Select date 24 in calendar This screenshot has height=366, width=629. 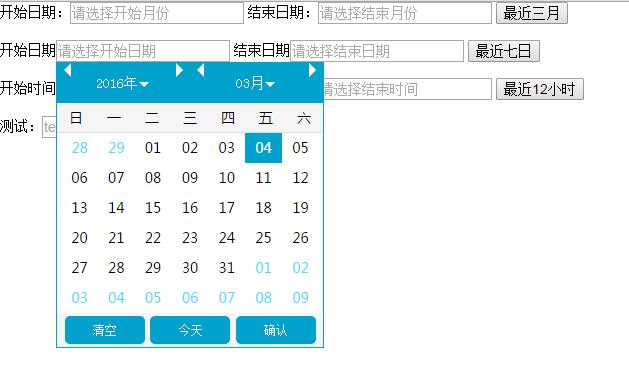(x=227, y=238)
